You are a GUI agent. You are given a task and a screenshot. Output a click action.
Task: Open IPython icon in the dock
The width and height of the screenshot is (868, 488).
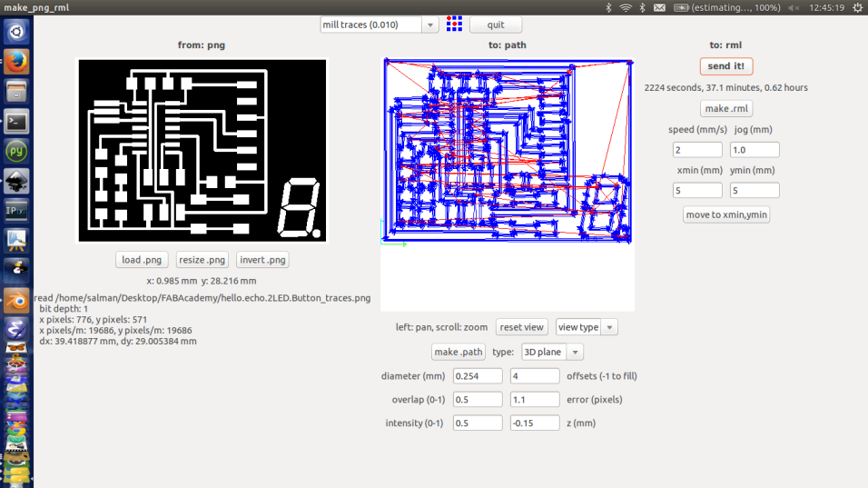[16, 211]
